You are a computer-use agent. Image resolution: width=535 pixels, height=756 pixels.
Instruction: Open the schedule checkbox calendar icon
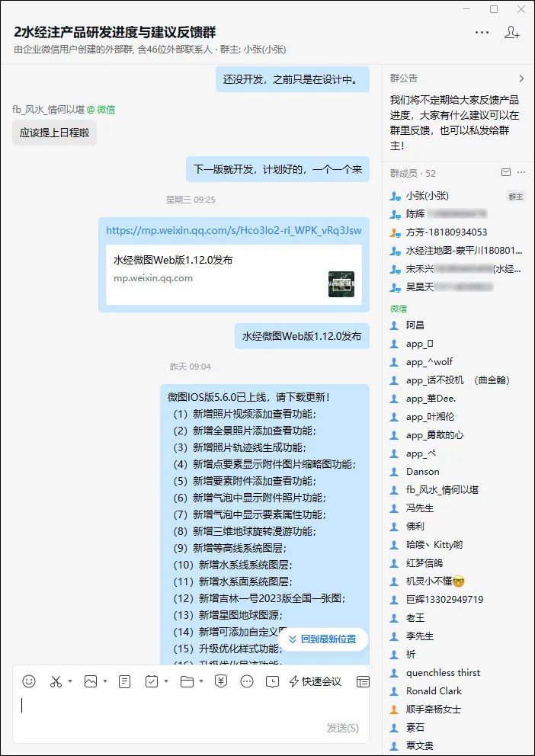point(152,681)
